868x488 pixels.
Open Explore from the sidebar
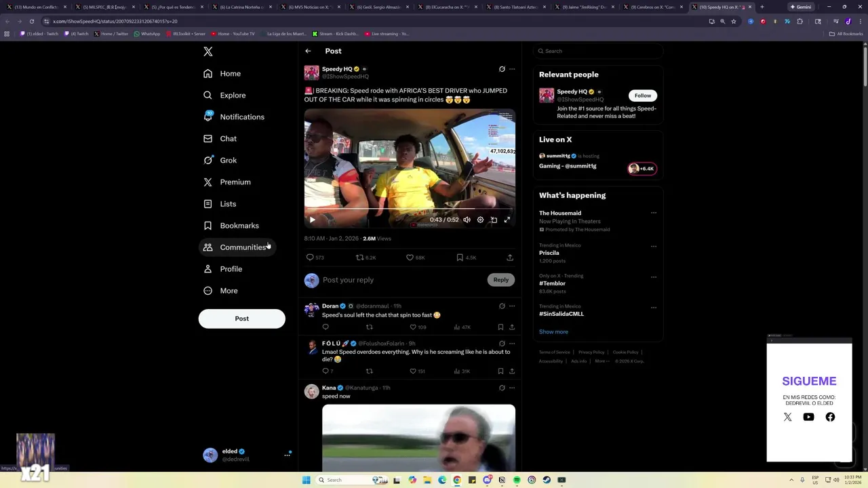[225, 95]
